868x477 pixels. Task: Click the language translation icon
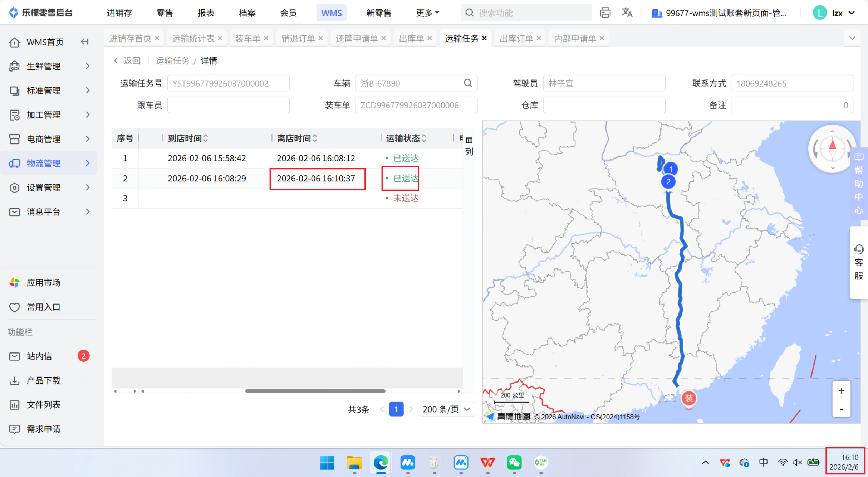click(627, 13)
